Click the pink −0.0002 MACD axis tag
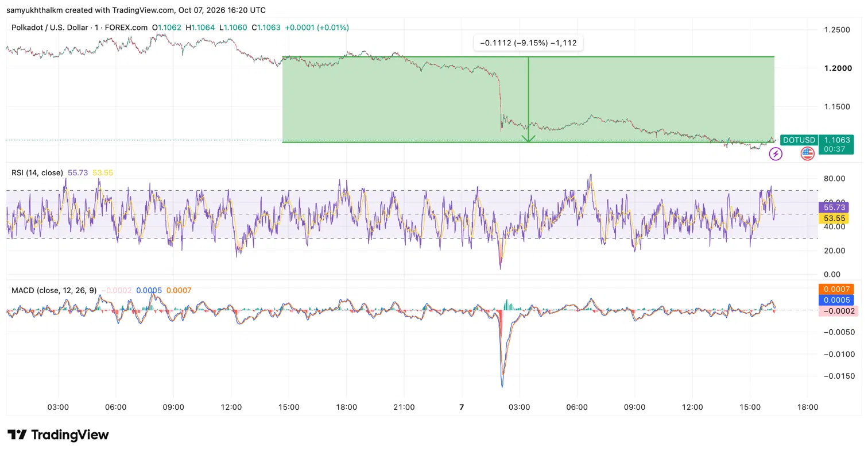This screenshot has width=868, height=454. tap(839, 311)
